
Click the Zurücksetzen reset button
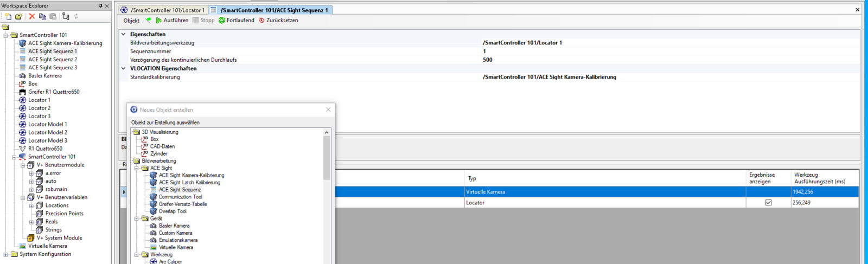278,21
